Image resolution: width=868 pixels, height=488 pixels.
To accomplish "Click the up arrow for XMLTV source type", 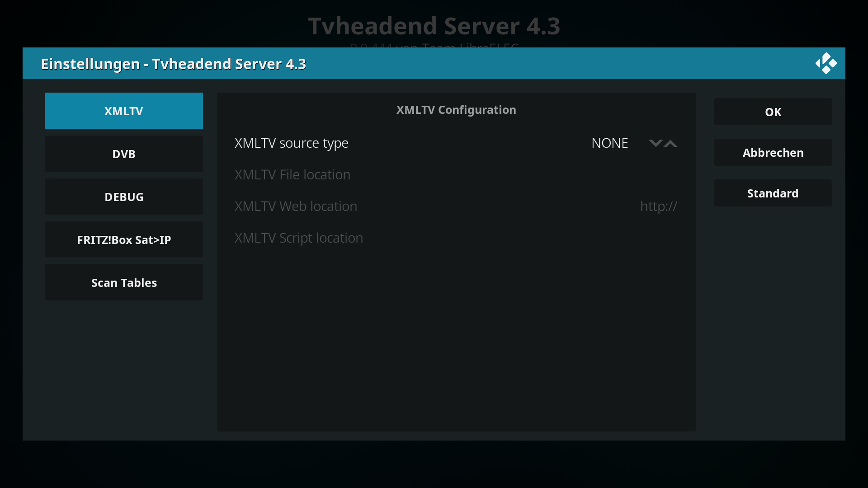I will point(670,143).
